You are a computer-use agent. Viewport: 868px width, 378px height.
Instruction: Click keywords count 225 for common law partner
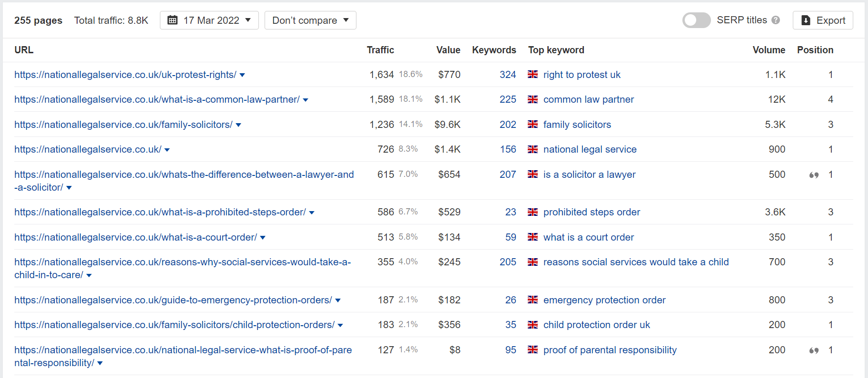click(508, 99)
